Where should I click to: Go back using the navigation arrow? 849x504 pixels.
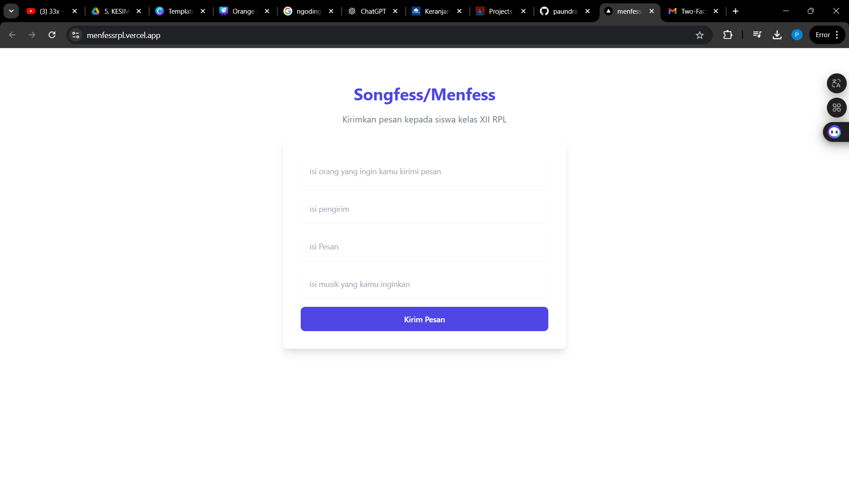click(x=12, y=35)
